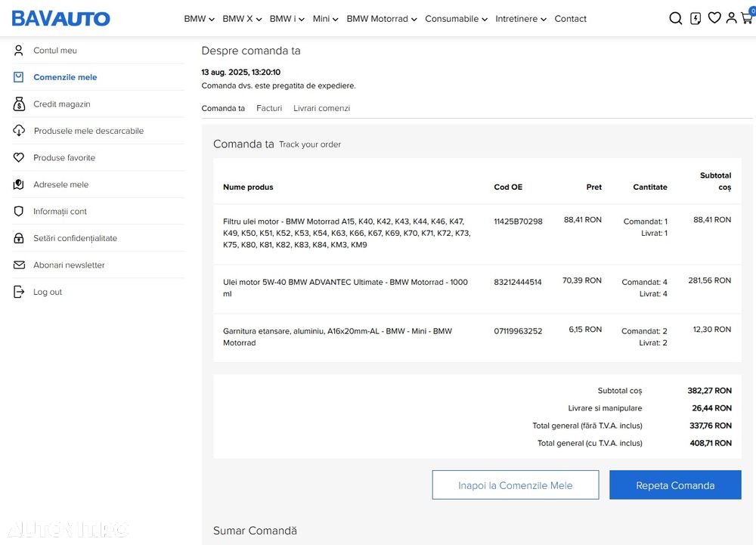This screenshot has width=756, height=545.
Task: Click the Abonari newsletter envelope icon
Action: (x=19, y=265)
